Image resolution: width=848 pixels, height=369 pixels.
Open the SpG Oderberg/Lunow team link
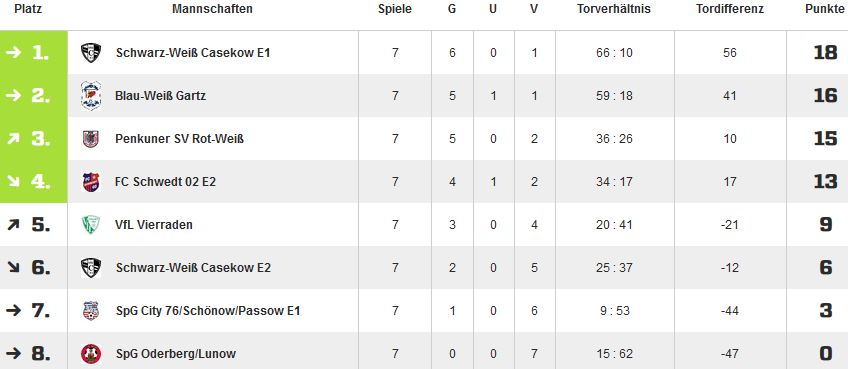coord(176,354)
